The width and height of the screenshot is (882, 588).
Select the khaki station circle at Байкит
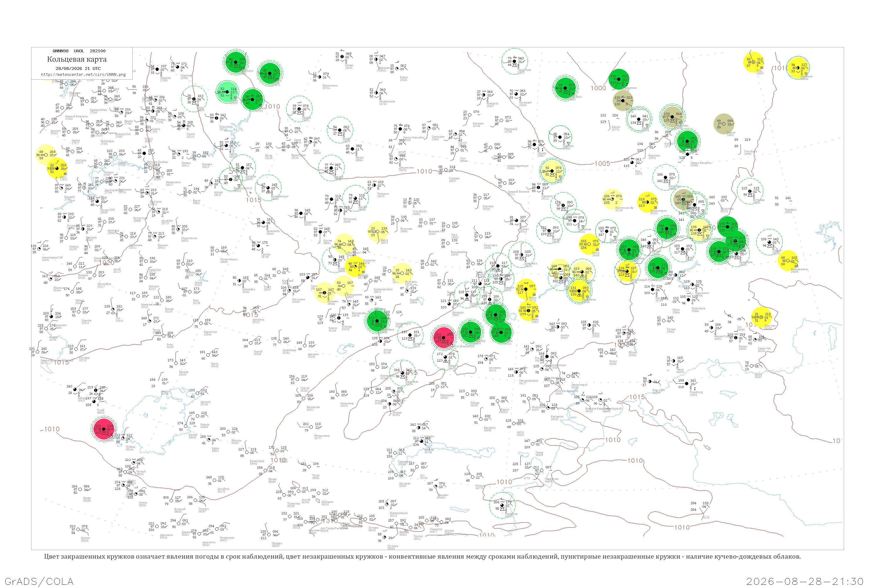[724, 124]
